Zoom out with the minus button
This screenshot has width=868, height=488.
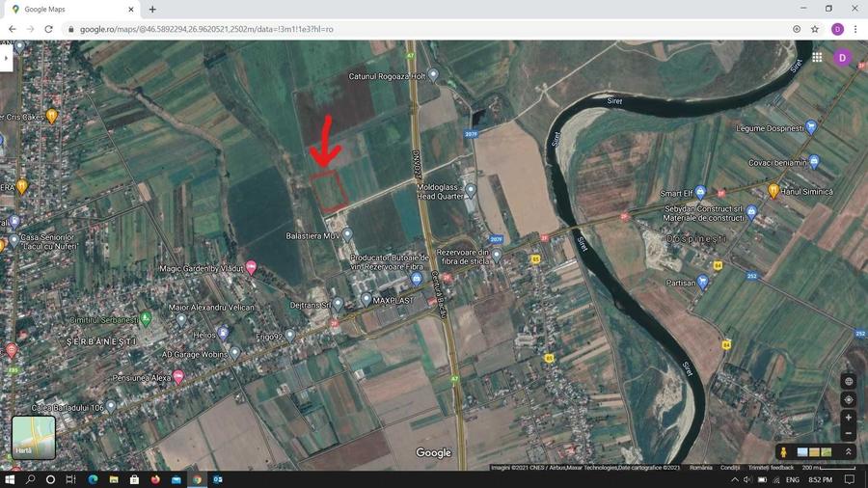[848, 434]
